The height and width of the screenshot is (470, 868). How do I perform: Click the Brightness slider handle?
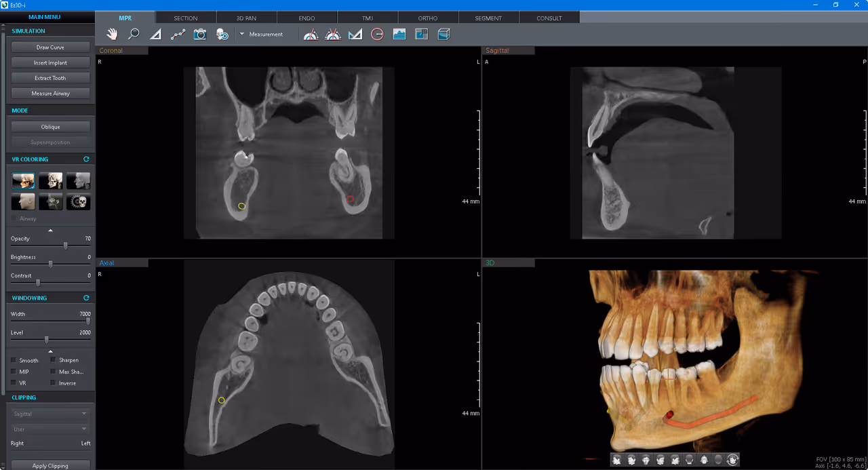point(50,265)
